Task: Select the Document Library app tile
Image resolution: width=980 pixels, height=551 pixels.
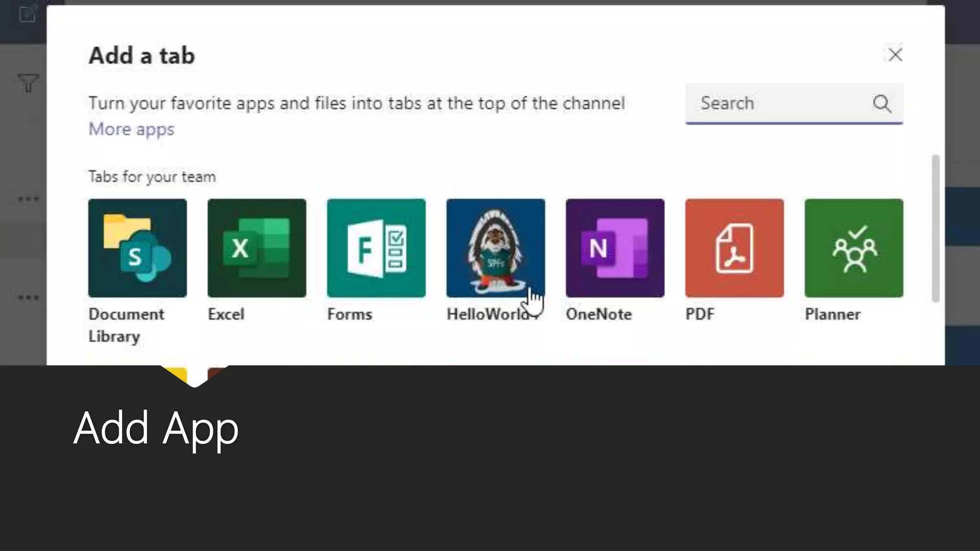Action: click(x=137, y=248)
